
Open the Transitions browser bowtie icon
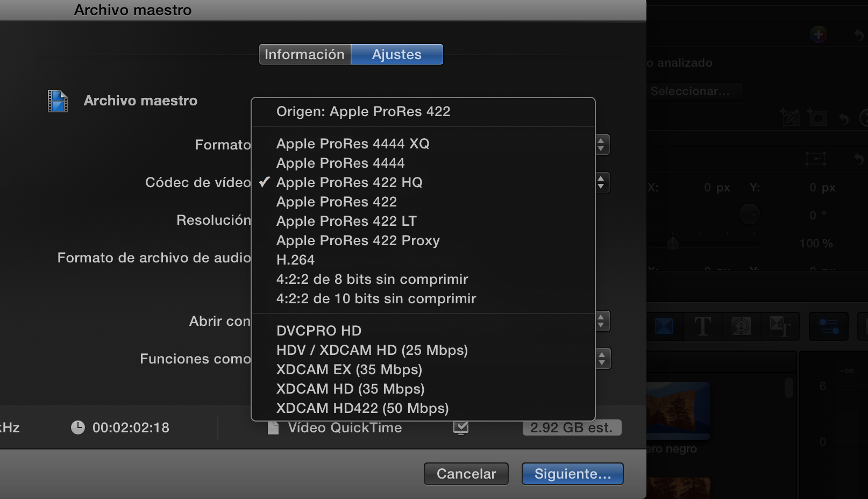664,326
